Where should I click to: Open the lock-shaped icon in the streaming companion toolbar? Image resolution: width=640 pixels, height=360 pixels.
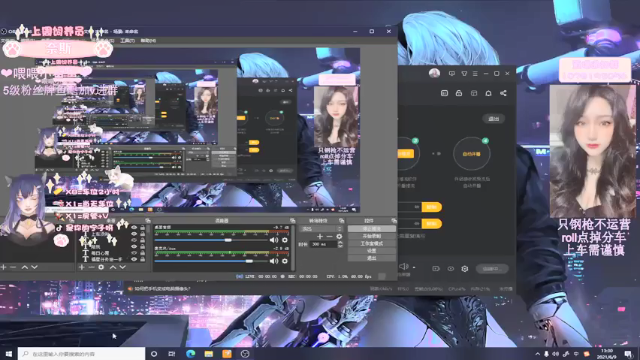coord(459,93)
